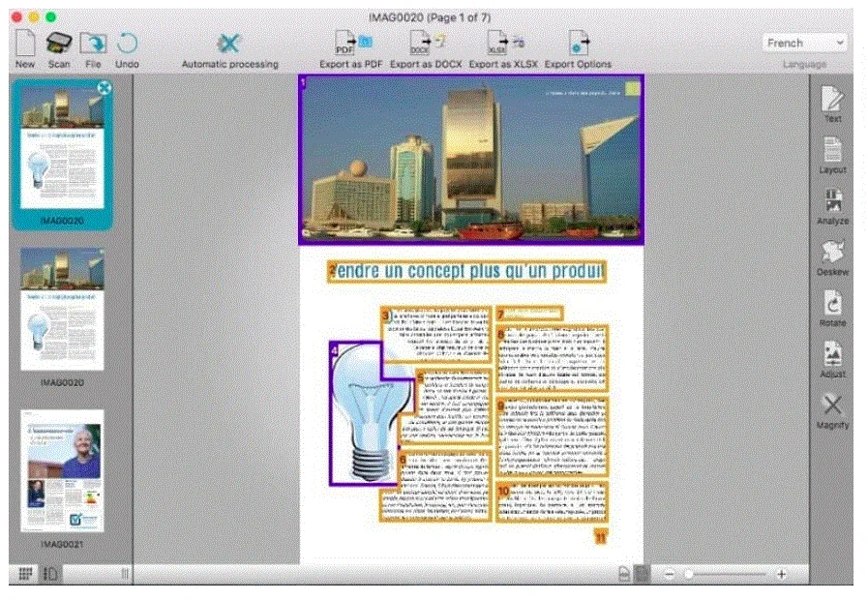Click the thumbnail panel splitter handle

tap(125, 574)
